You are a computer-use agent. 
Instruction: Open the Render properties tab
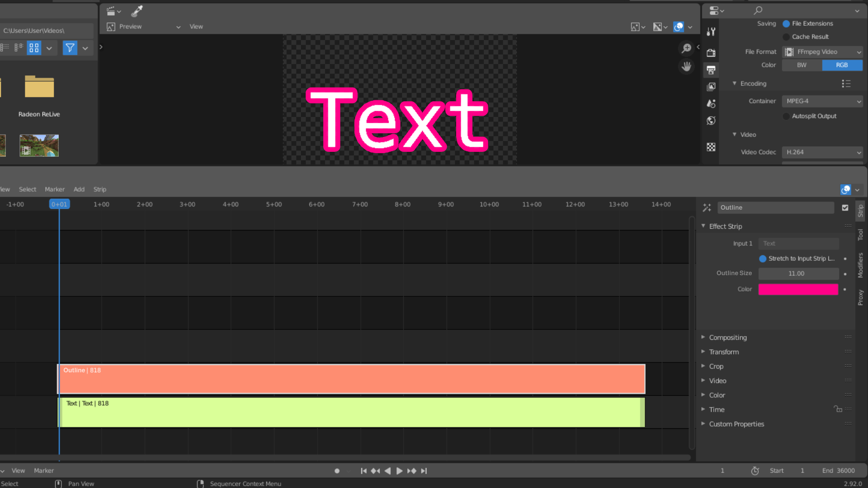(x=711, y=53)
